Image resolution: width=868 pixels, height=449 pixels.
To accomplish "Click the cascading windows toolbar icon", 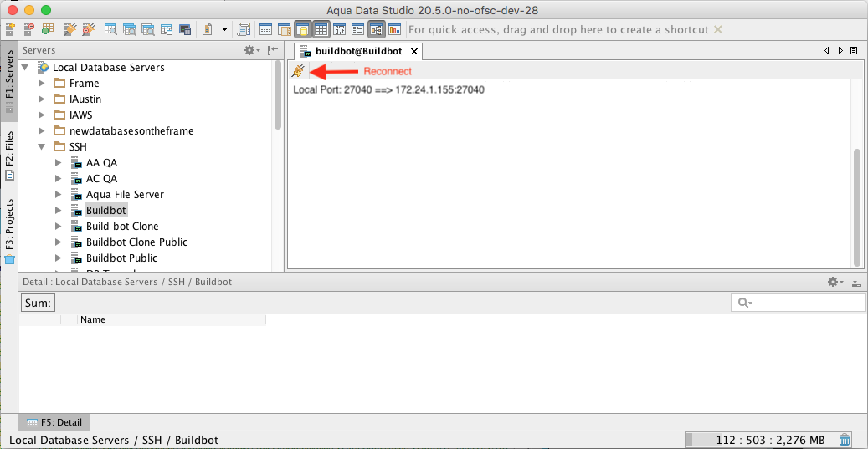I will tap(167, 29).
